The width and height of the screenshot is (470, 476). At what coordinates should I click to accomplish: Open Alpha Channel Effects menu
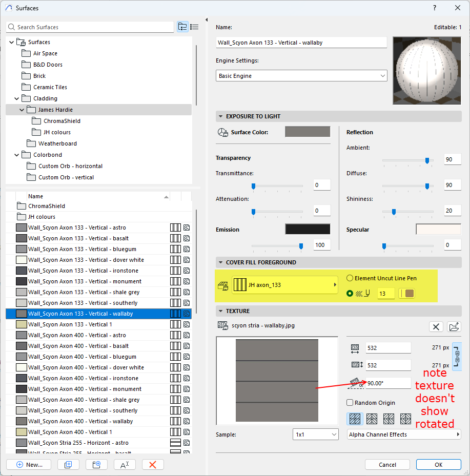click(x=404, y=434)
